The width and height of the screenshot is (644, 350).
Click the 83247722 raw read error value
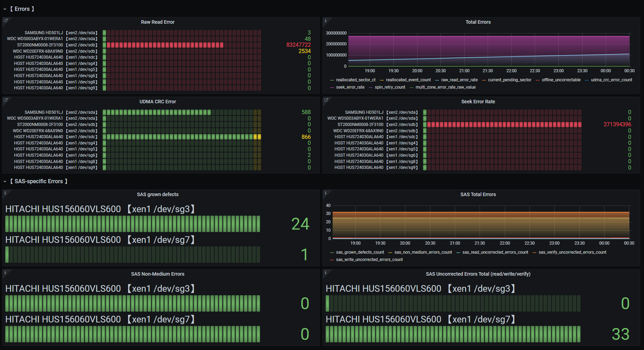pyautogui.click(x=298, y=45)
